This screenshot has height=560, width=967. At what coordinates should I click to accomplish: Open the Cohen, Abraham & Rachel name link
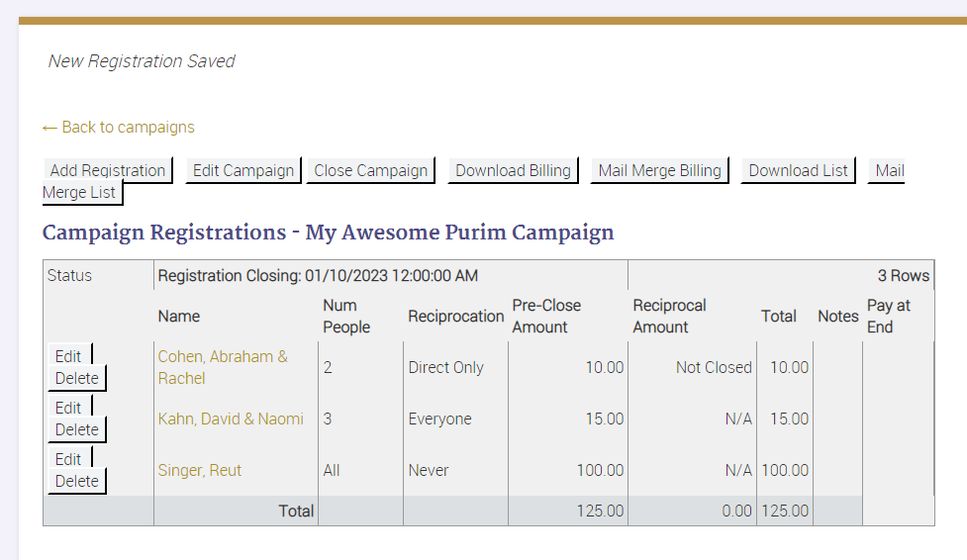[x=223, y=367]
